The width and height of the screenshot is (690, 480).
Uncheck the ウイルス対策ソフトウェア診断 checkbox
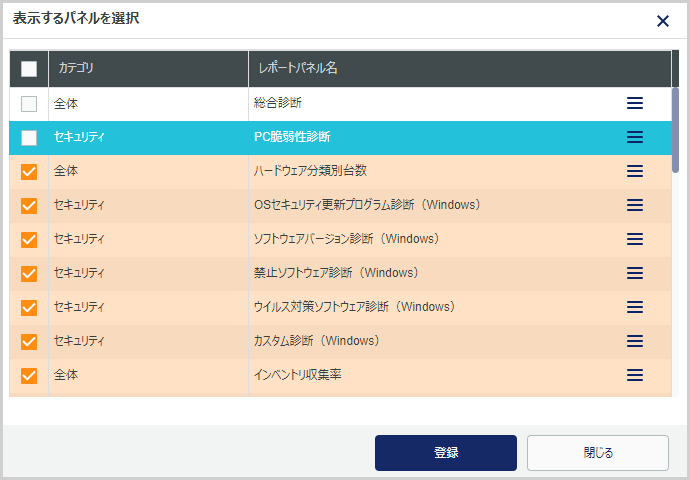click(x=29, y=308)
